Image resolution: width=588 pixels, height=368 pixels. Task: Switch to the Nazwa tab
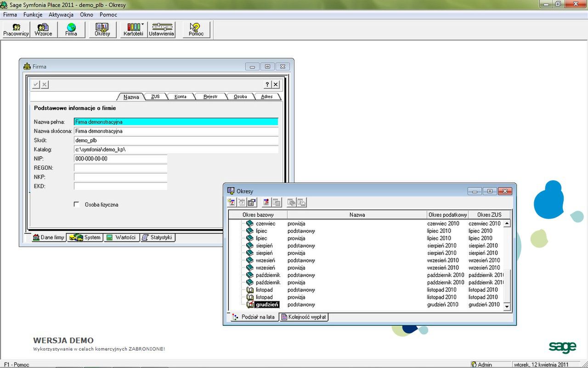click(131, 97)
